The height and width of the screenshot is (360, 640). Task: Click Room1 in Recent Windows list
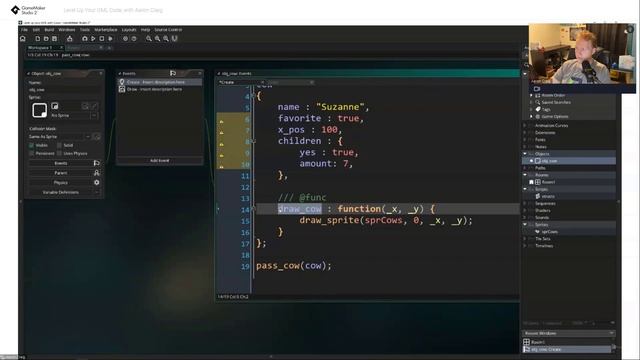(x=538, y=342)
